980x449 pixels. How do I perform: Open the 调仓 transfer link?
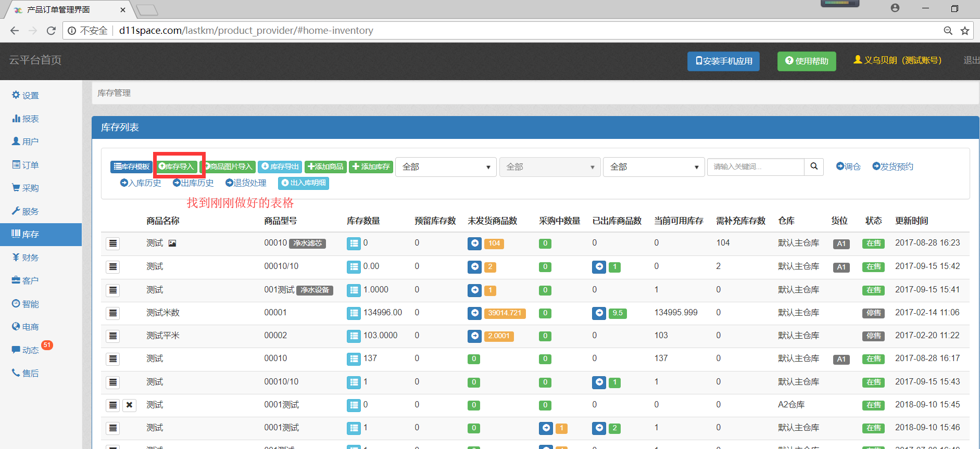pos(848,166)
